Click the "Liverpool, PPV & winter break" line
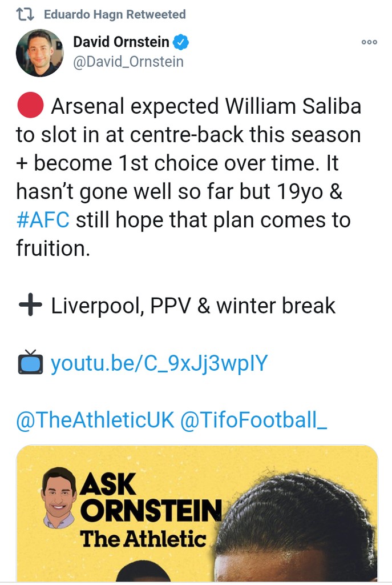Image resolution: width=392 pixels, height=585 pixels. coord(193,306)
